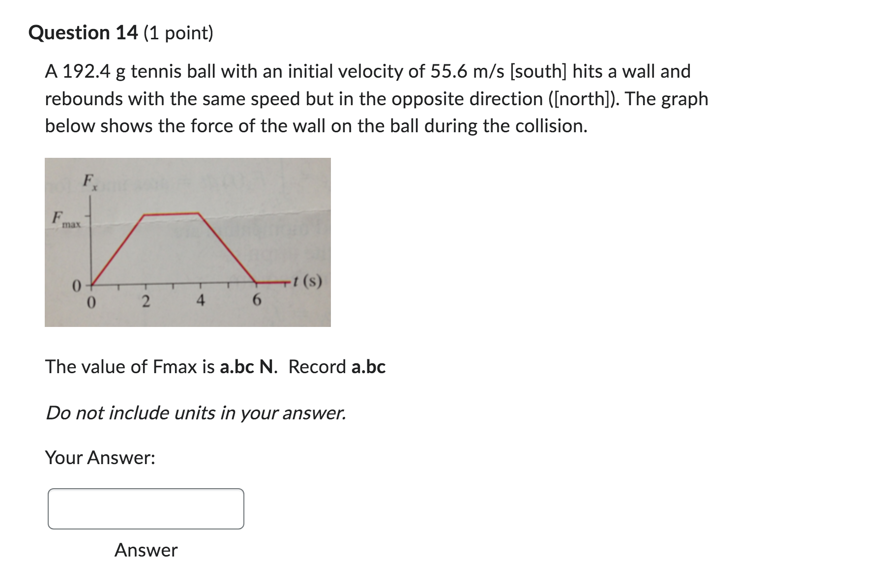888x588 pixels.
Task: Click the number 6 on the time axis
Action: (x=257, y=299)
